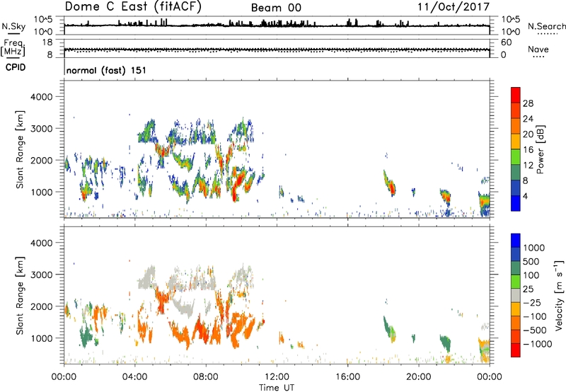566x392 pixels.
Task: Click the "20:00" time tick label
Action: pyautogui.click(x=418, y=377)
